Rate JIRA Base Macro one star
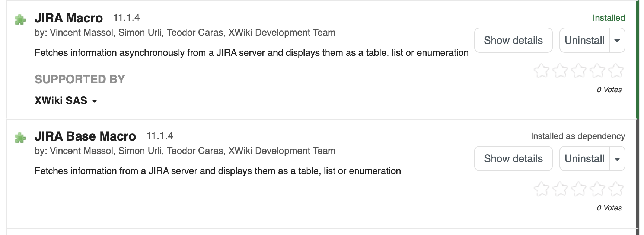 click(x=541, y=189)
